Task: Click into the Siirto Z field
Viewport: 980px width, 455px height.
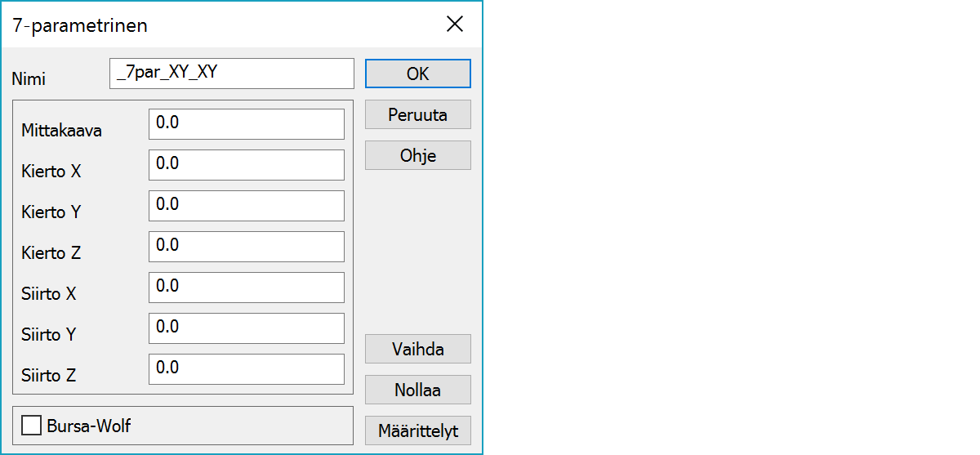Action: 246,369
